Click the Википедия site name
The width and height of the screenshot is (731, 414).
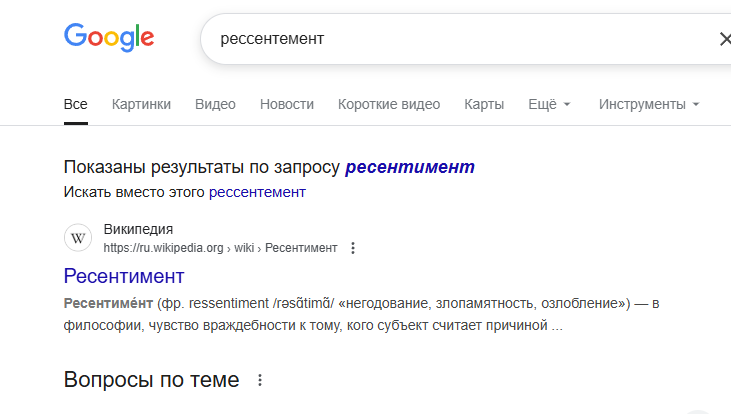point(138,229)
